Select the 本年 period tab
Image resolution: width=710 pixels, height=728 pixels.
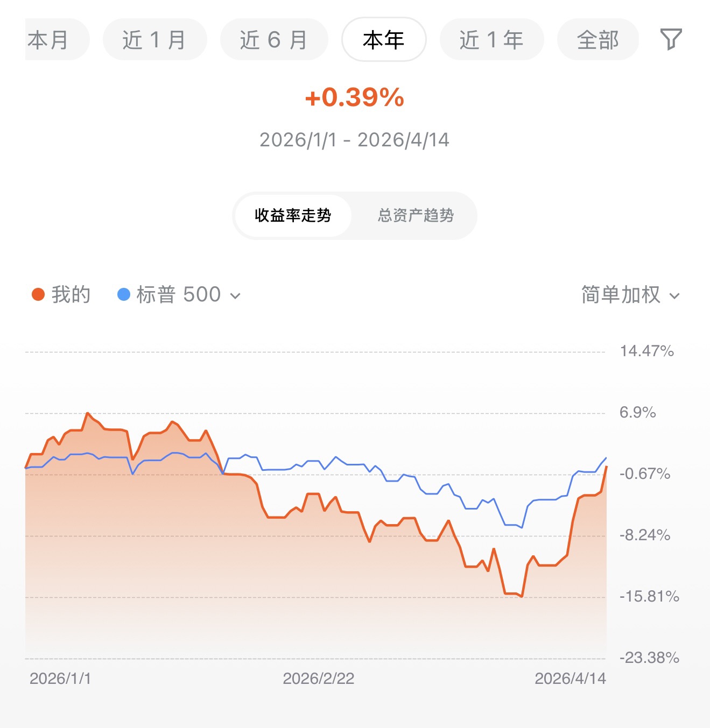(384, 39)
